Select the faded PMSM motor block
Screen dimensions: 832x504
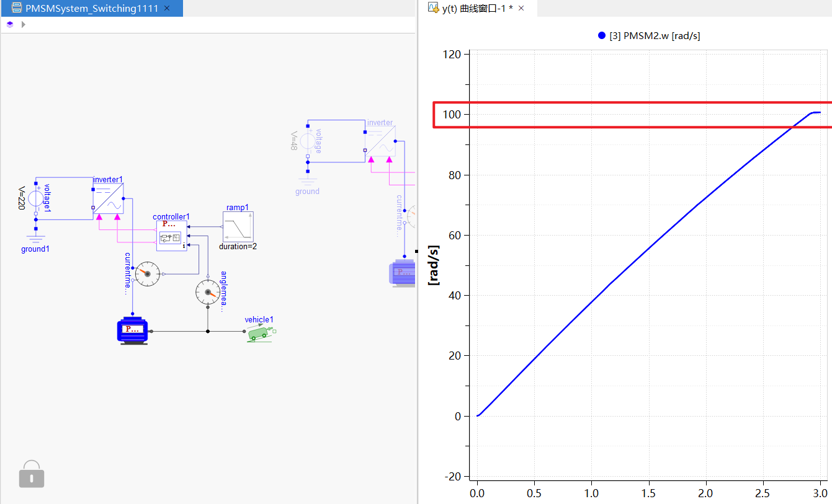tap(402, 273)
